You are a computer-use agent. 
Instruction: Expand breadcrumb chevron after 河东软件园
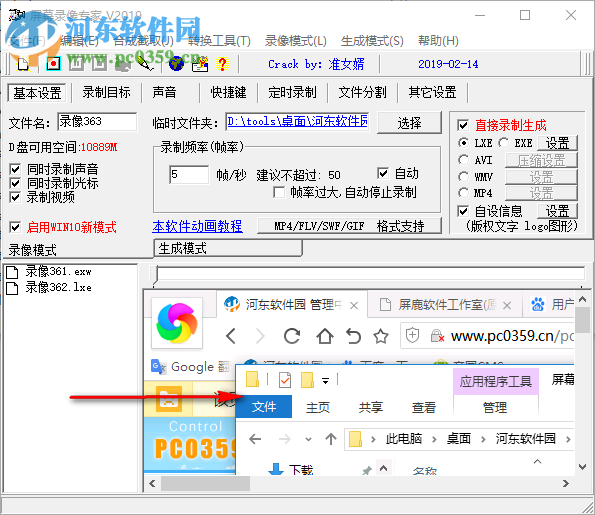tap(568, 439)
